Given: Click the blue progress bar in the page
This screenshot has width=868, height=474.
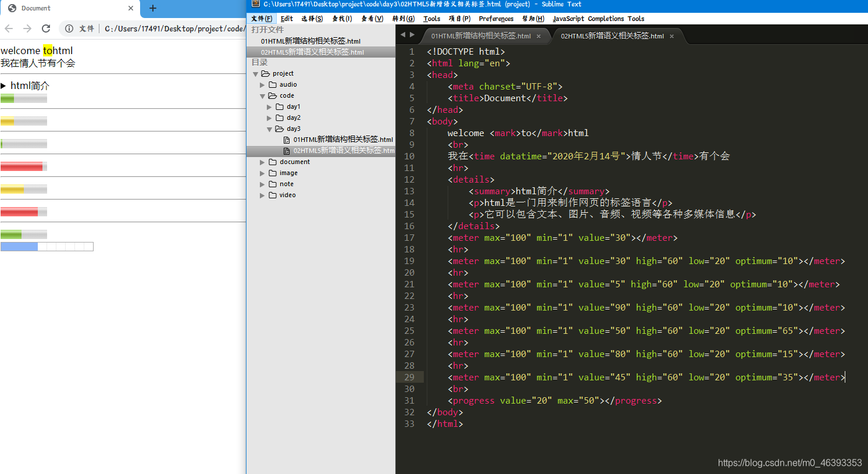Looking at the screenshot, I should point(47,247).
